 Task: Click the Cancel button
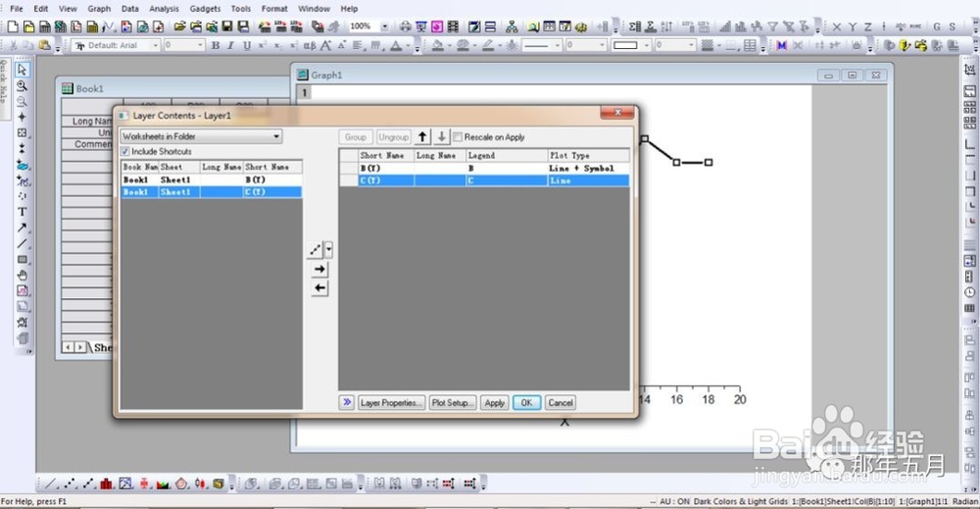coord(561,403)
